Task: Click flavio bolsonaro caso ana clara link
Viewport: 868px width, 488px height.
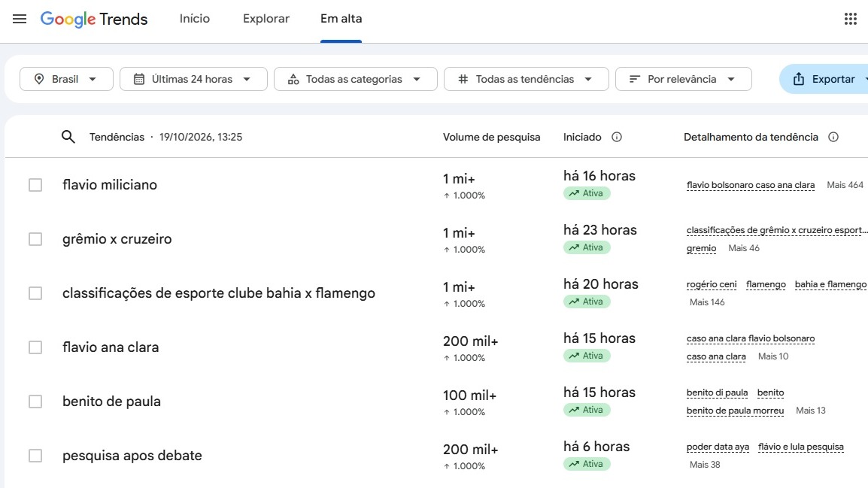Action: click(x=751, y=186)
